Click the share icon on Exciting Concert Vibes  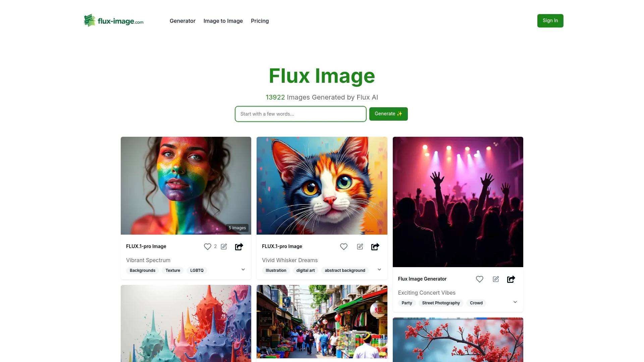[x=511, y=279]
